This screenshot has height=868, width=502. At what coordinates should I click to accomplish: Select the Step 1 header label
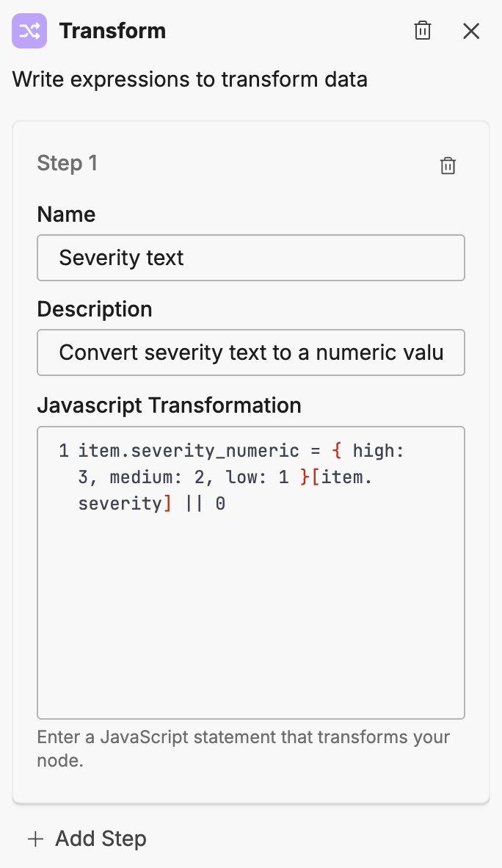(67, 164)
